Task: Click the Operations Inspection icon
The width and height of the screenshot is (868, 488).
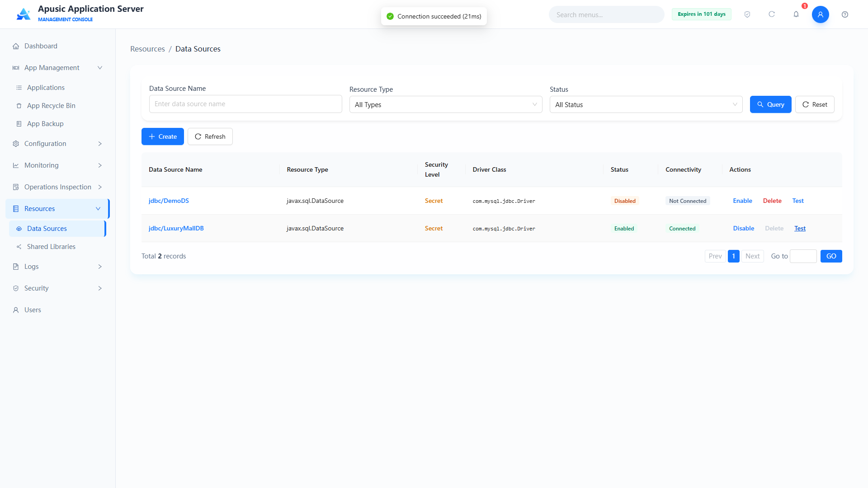Action: (16, 187)
